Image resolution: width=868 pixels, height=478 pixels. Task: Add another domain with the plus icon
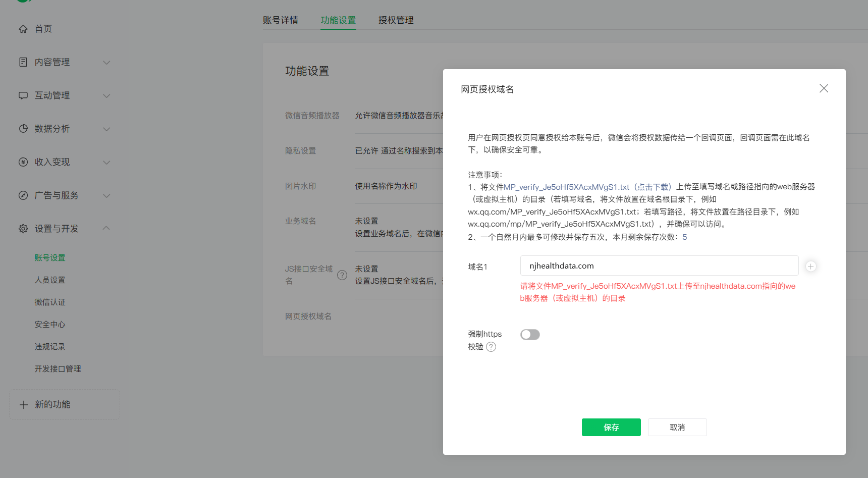pyautogui.click(x=811, y=267)
